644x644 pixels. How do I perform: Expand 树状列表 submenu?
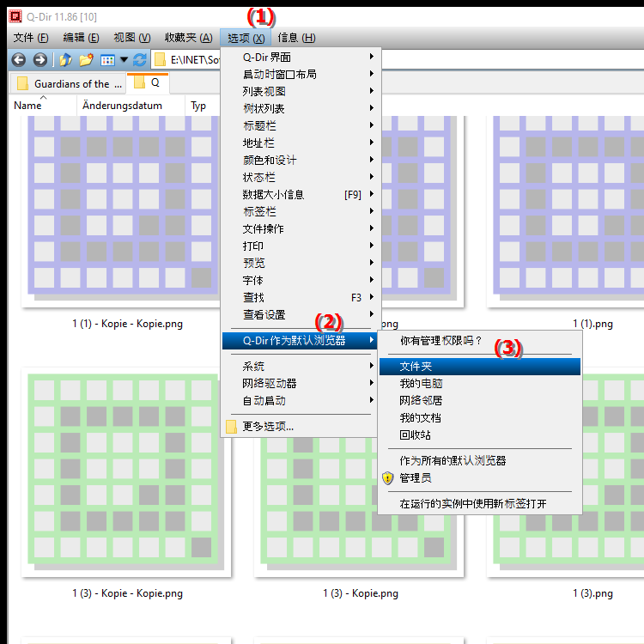[301, 108]
